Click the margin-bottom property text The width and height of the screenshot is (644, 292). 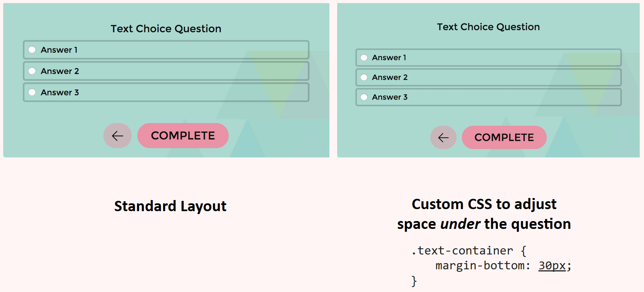point(481,266)
